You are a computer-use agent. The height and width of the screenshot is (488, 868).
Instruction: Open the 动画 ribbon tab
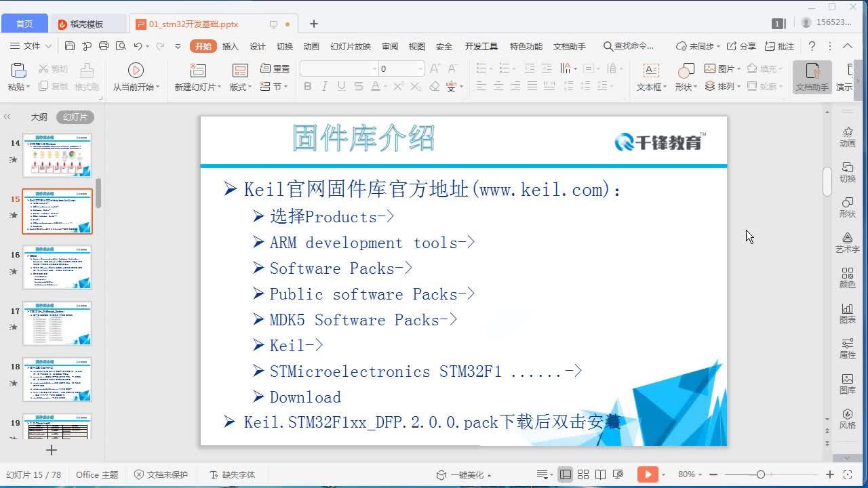pyautogui.click(x=311, y=46)
